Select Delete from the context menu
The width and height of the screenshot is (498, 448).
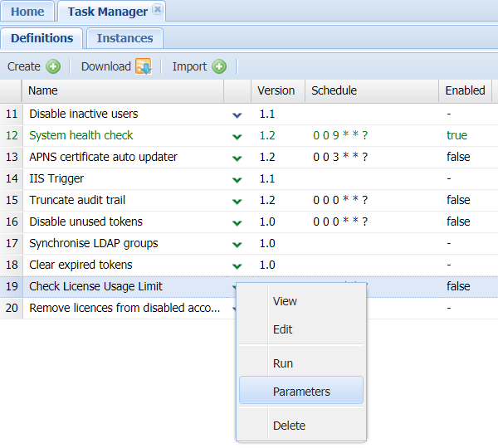point(289,426)
